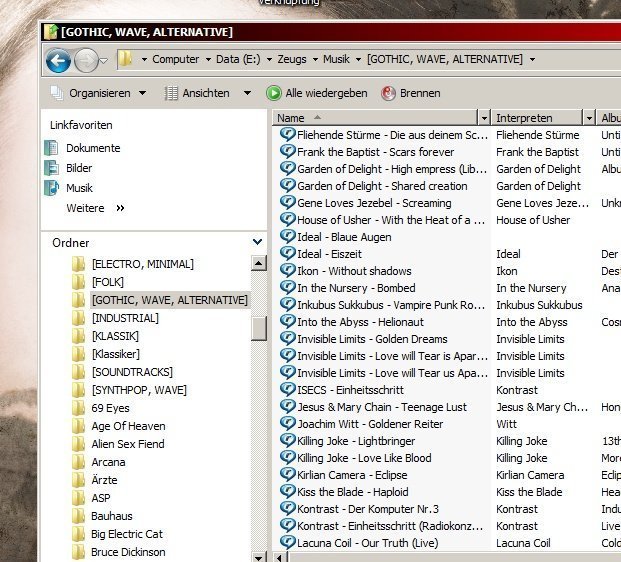This screenshot has height=562, width=621.
Task: Select Bauhaus folder in tree
Action: pyautogui.click(x=112, y=516)
